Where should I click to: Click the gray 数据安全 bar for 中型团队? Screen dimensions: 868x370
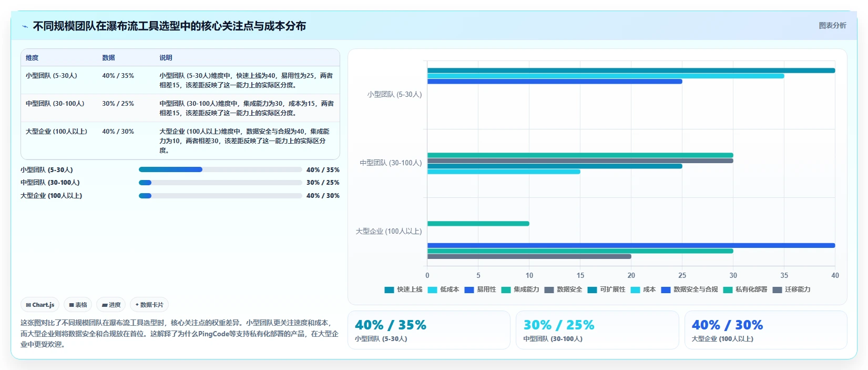(x=580, y=161)
